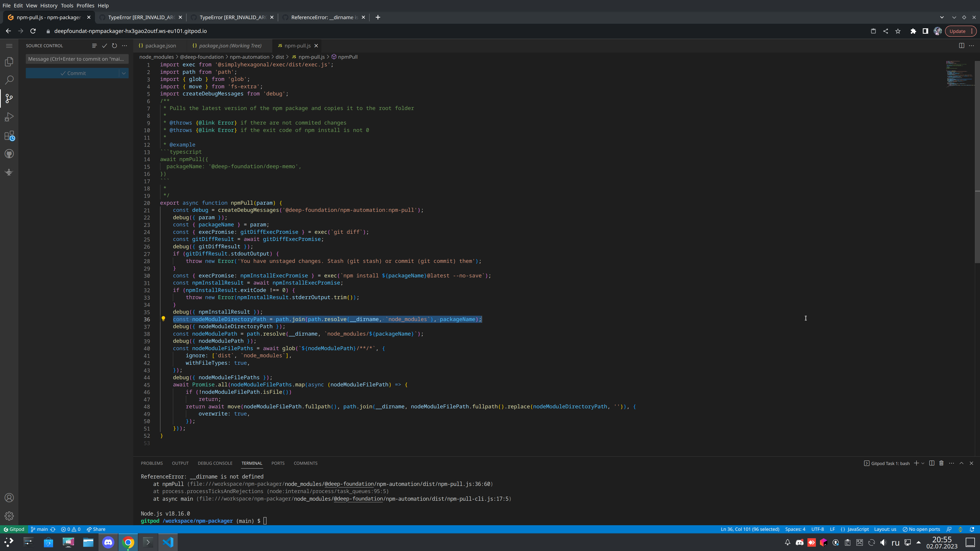Reload the browser page
Screen dimensions: 980x551
[x=33, y=31]
